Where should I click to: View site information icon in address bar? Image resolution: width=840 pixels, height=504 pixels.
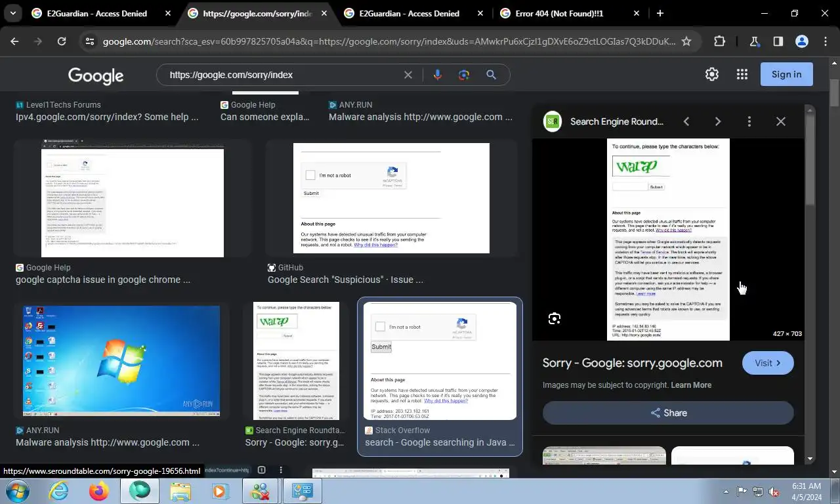click(x=90, y=41)
